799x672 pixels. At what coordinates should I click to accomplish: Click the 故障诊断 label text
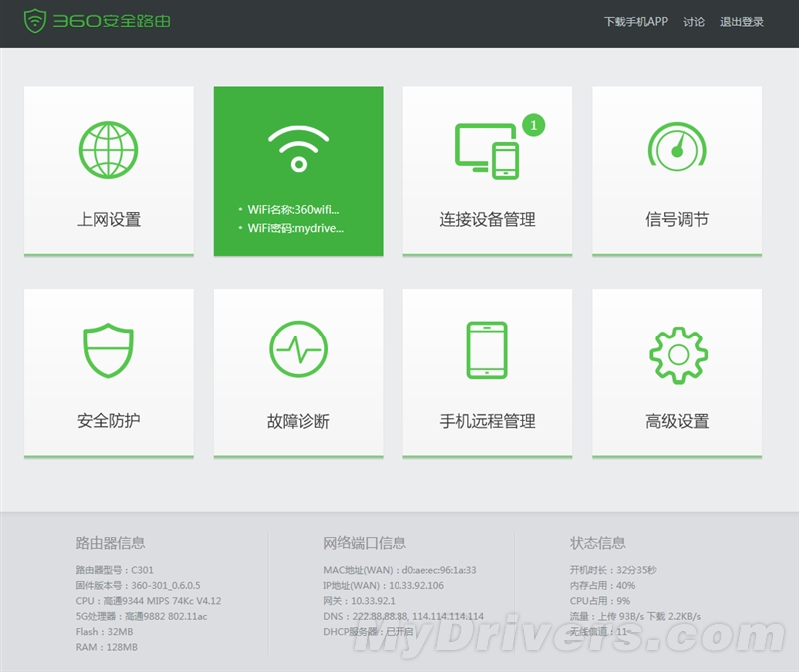[298, 421]
